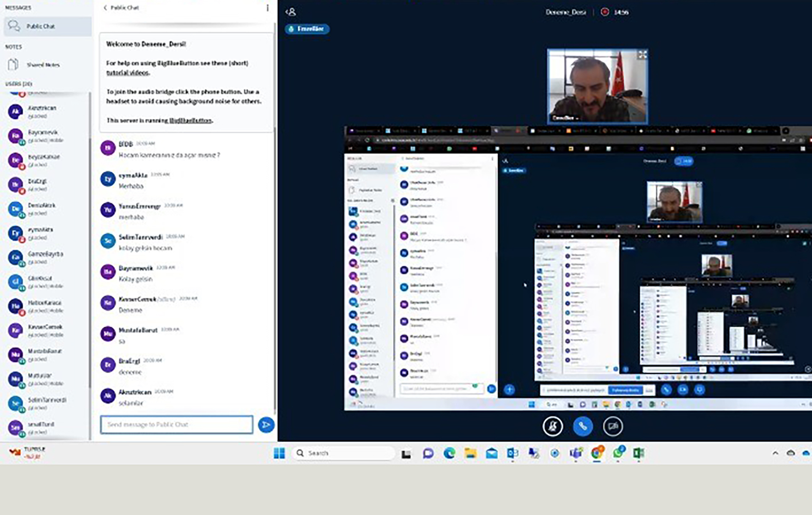
Task: Toggle the users list panel icon
Action: 291,12
